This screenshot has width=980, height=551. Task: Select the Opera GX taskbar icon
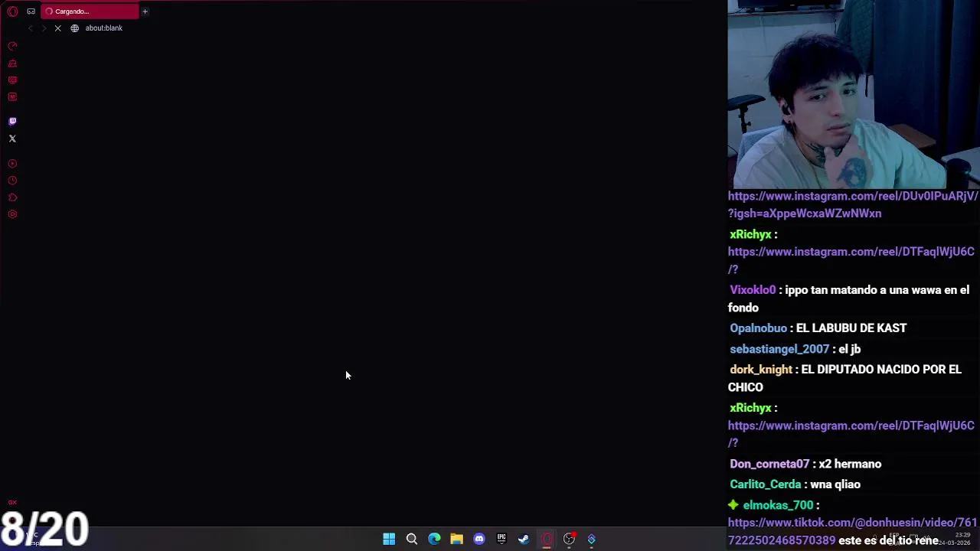click(547, 539)
